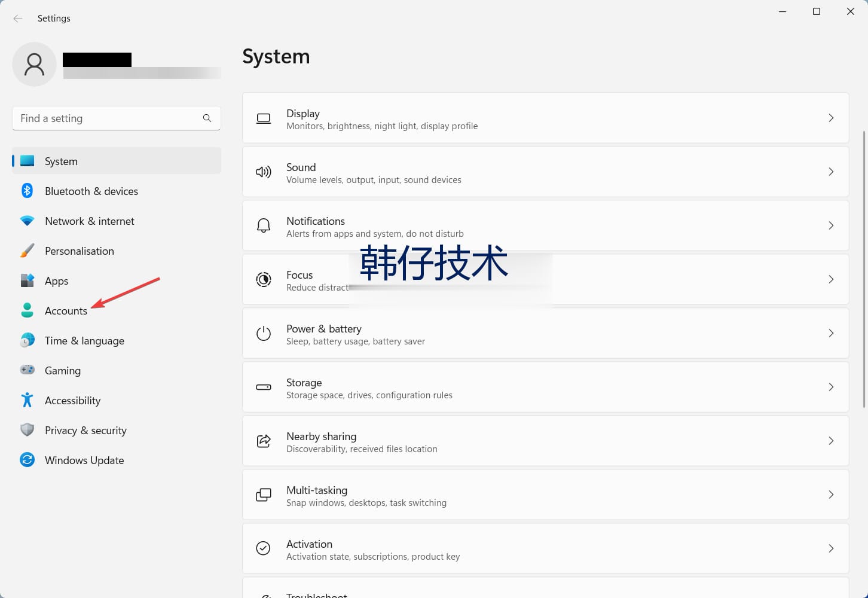Open the Storage settings title

[304, 383]
